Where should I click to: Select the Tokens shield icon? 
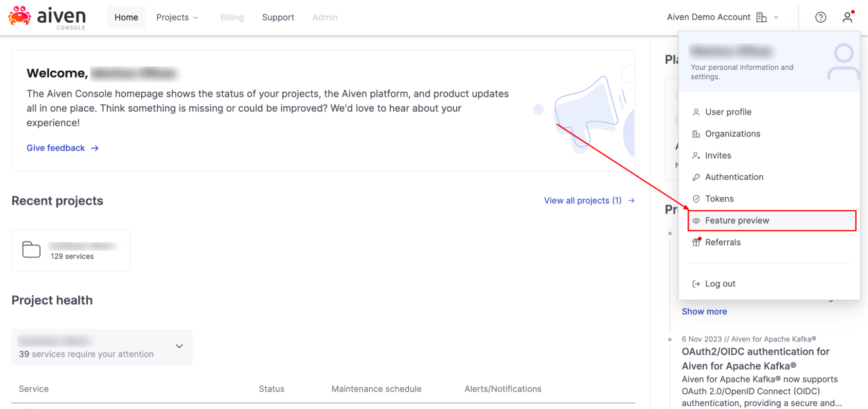[696, 199]
